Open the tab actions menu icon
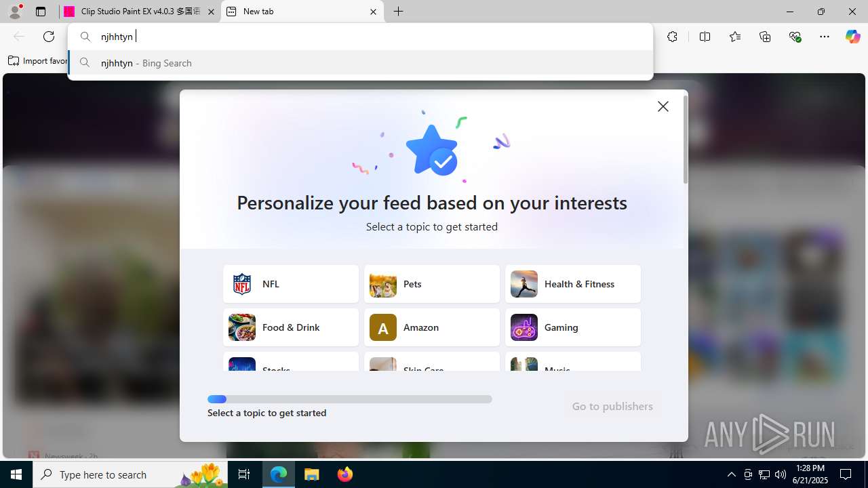Viewport: 868px width, 488px height. pos(41,12)
